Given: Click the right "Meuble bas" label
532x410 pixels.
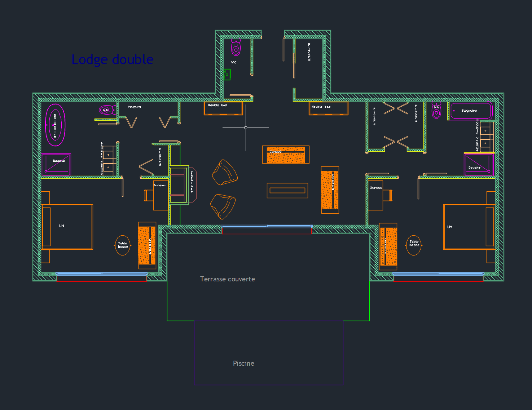Looking at the screenshot, I should 321,107.
